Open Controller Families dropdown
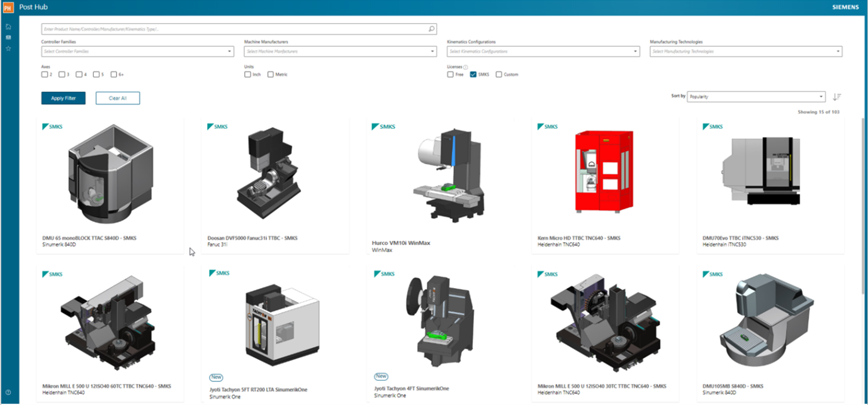Image resolution: width=868 pixels, height=405 pixels. pyautogui.click(x=138, y=52)
